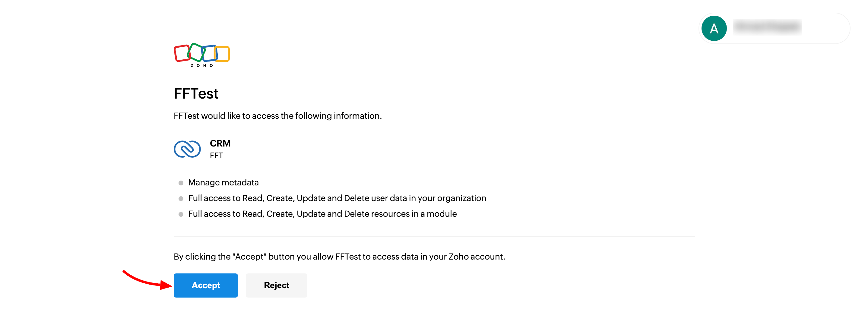Click the Accept button
Viewport: 868px width, 328px height.
coord(206,285)
